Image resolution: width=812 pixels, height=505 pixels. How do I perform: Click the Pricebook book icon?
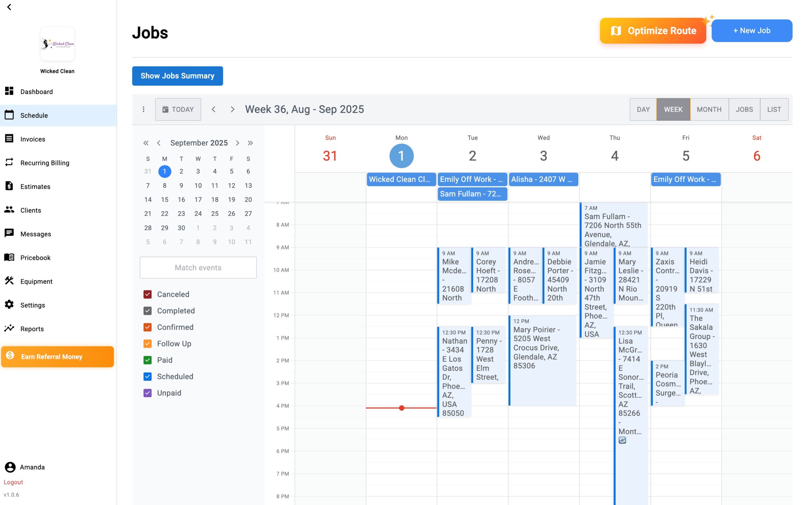(9, 257)
